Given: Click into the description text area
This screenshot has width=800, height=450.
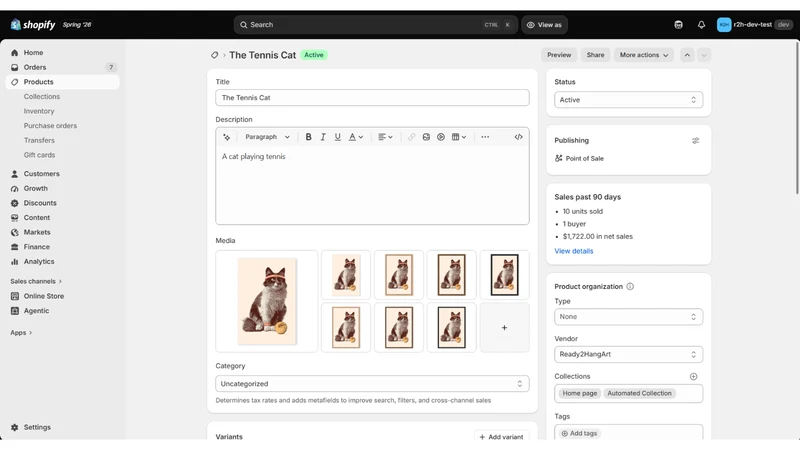Looking at the screenshot, I should click(x=372, y=185).
